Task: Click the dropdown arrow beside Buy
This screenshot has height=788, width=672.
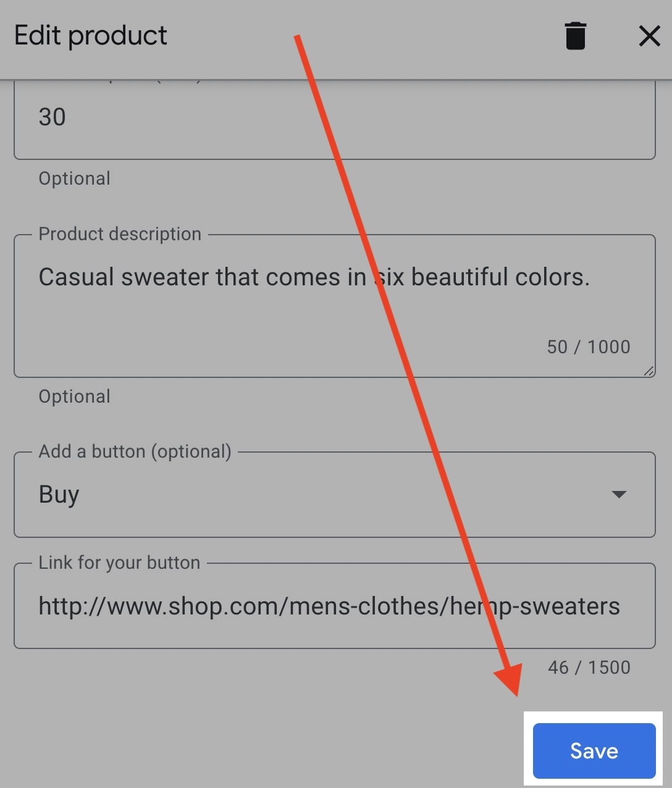Action: (619, 495)
